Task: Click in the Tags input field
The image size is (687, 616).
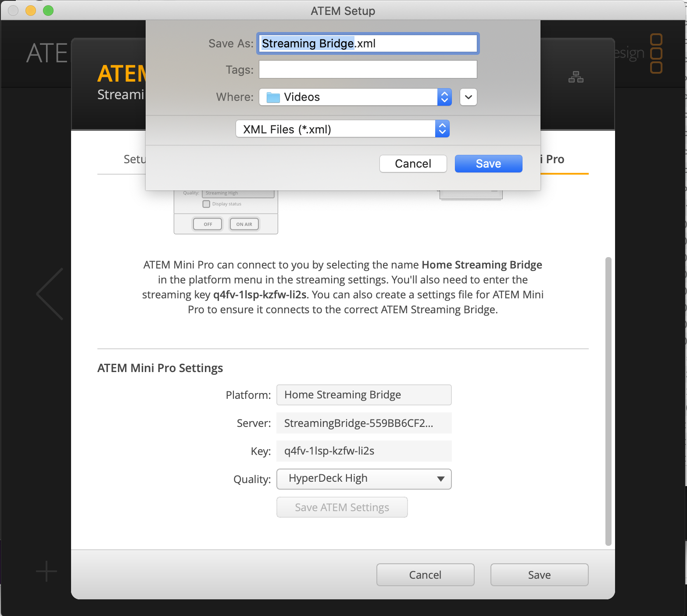Action: click(x=368, y=69)
